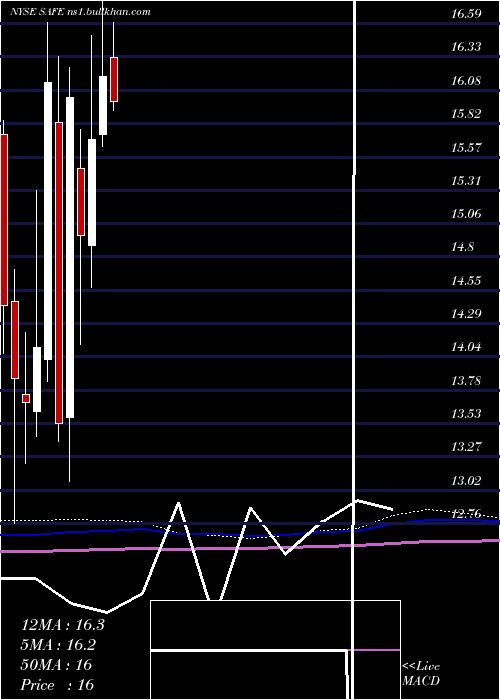Click the 15.06 price axis label
This screenshot has width=500, height=700.
coord(466,214)
